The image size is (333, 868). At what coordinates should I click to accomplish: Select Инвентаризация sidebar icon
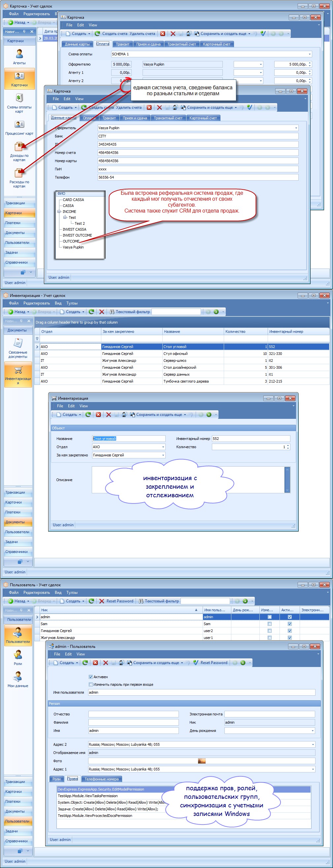[18, 375]
